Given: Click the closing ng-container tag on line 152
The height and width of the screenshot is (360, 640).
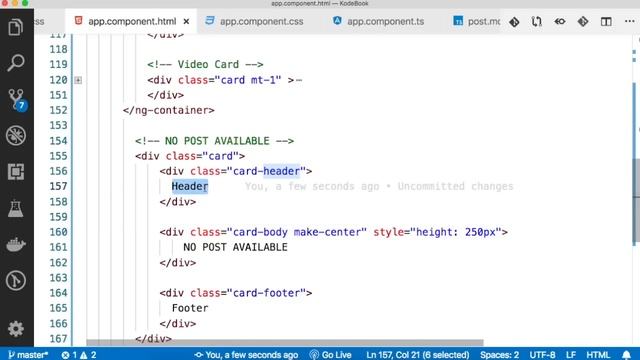Looking at the screenshot, I should click(169, 110).
